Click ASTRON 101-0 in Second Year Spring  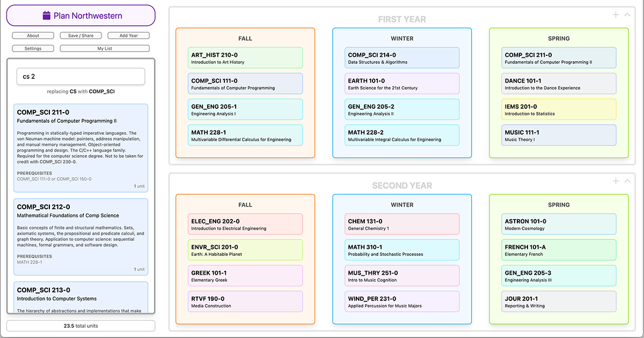559,224
